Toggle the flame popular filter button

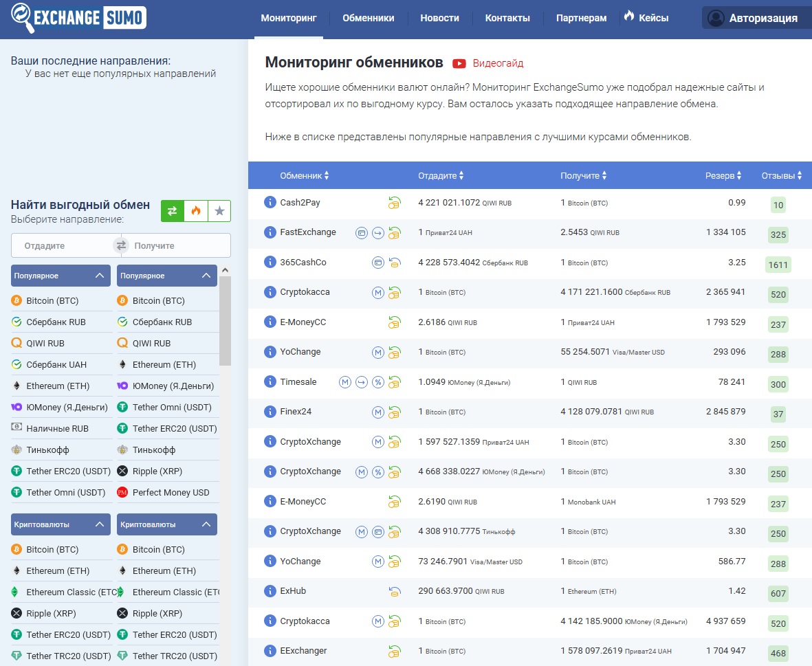(x=196, y=210)
